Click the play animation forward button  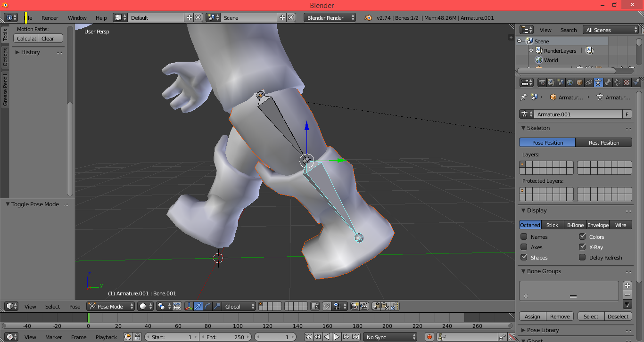[337, 337]
